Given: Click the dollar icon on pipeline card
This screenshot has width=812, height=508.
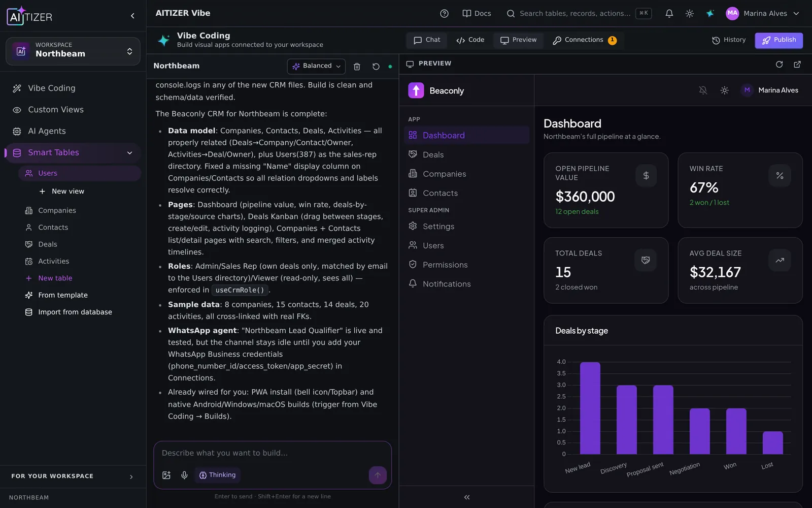Looking at the screenshot, I should pos(646,176).
